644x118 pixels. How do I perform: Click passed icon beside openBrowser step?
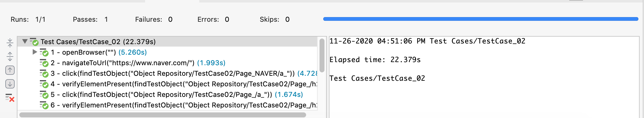44,52
